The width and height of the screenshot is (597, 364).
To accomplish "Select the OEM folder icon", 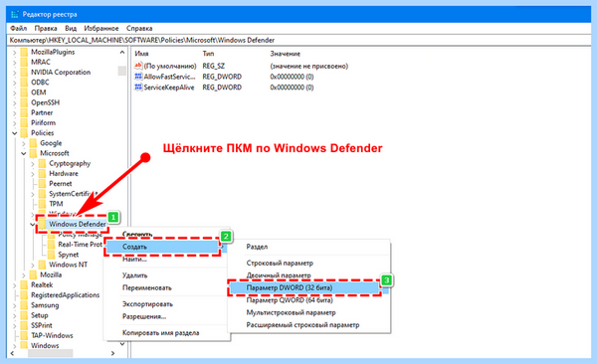I will pyautogui.click(x=24, y=92).
